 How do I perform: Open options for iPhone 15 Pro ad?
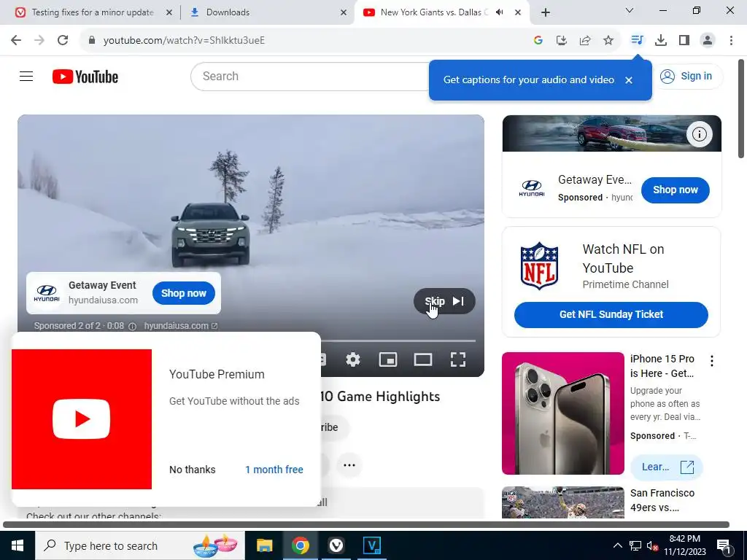[x=712, y=361]
